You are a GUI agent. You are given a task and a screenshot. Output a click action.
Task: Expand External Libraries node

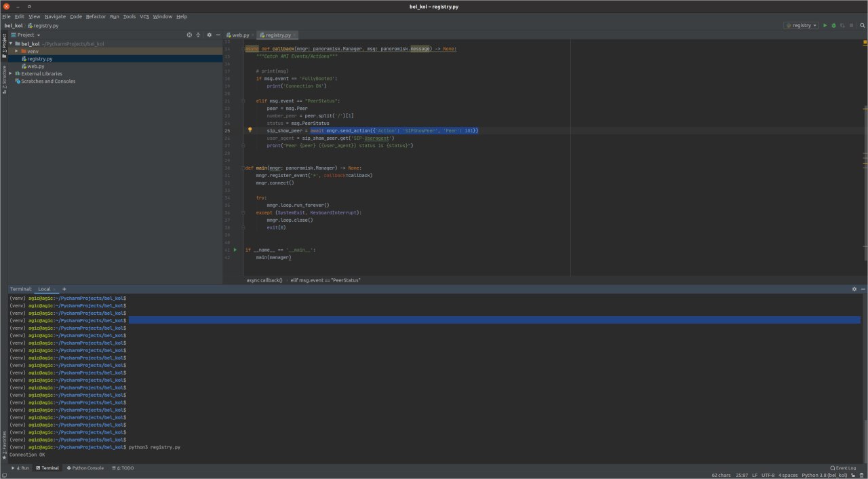point(10,73)
